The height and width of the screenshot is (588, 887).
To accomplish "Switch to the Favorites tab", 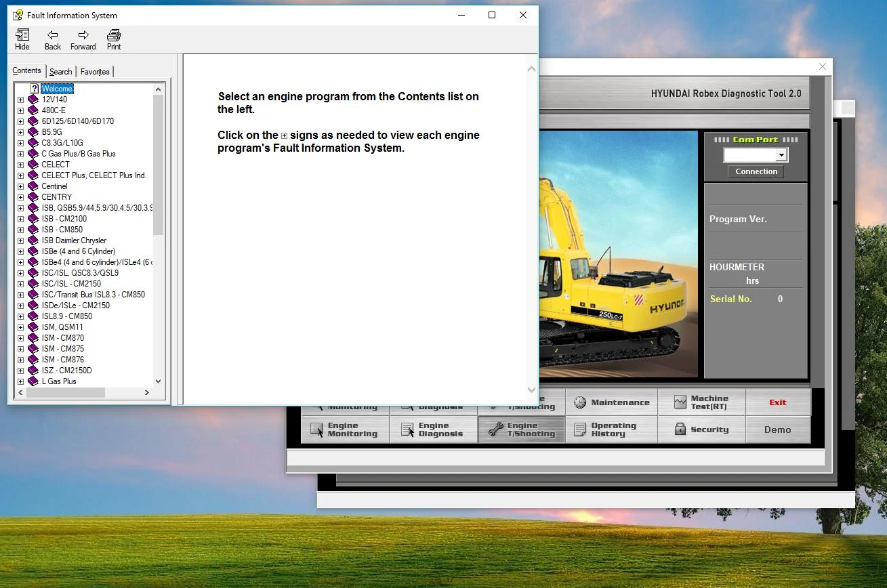I will [95, 72].
